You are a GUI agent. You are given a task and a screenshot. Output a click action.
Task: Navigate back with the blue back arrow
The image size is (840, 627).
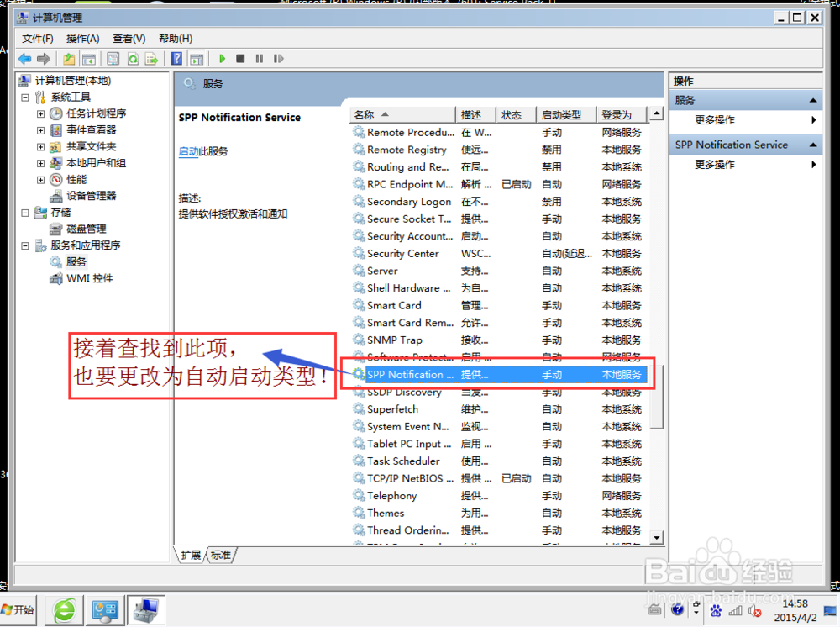point(24,58)
